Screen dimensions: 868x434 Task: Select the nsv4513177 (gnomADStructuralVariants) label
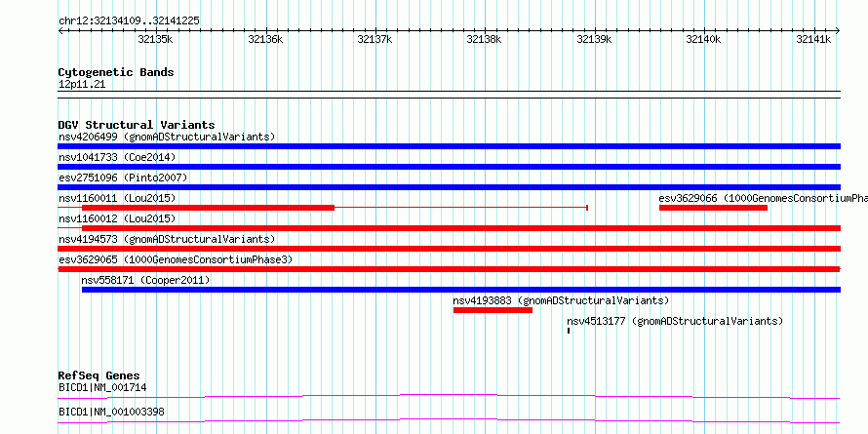675,321
